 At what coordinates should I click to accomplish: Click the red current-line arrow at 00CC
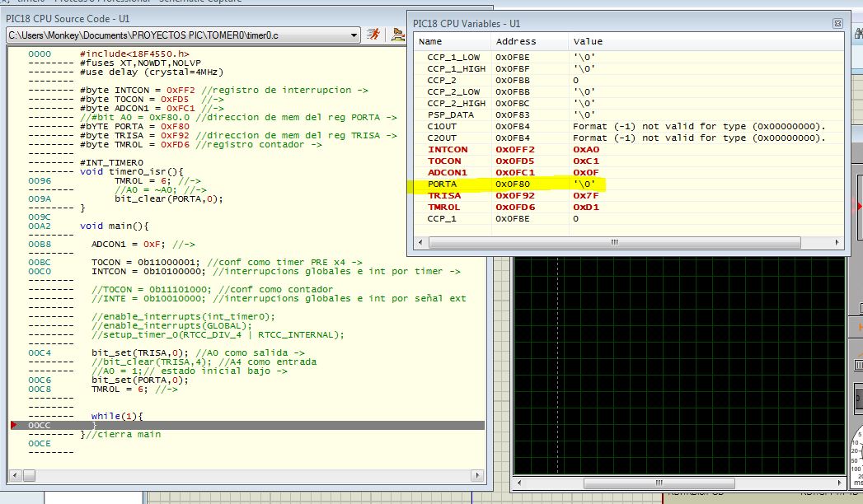(14, 425)
